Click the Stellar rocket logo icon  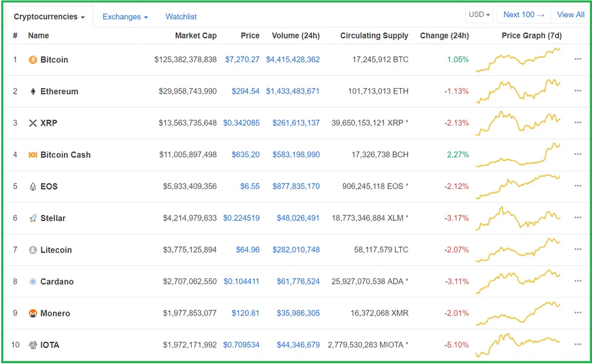(x=33, y=218)
